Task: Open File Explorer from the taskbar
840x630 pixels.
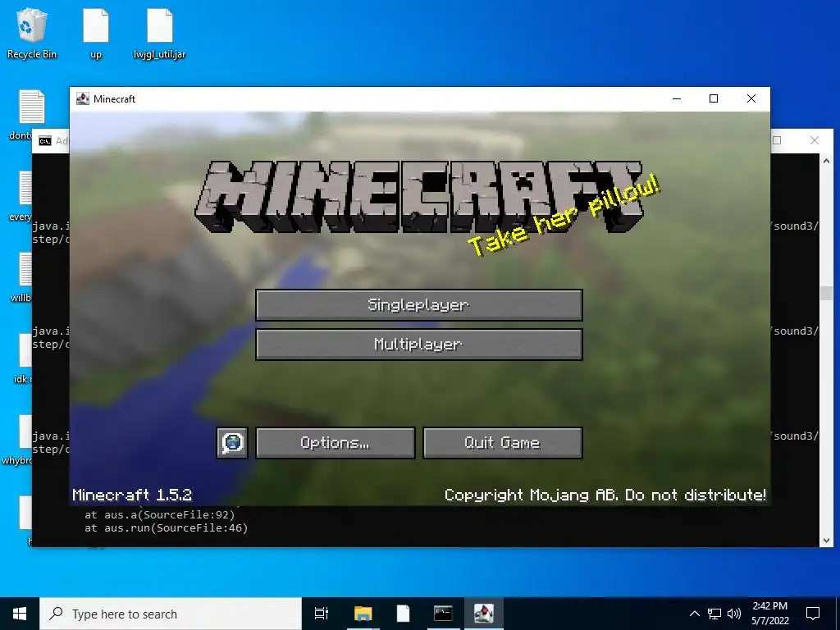Action: tap(363, 614)
